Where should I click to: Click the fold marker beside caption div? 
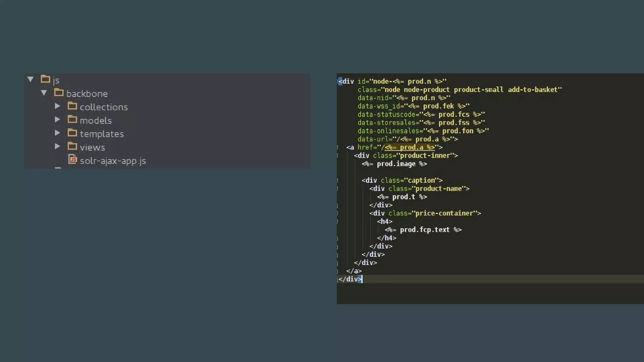click(338, 180)
